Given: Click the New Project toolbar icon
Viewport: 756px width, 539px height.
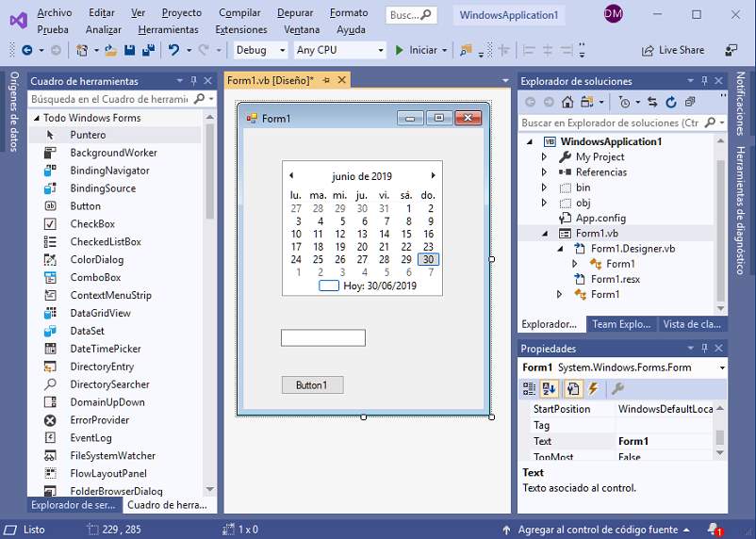Looking at the screenshot, I should coord(82,50).
